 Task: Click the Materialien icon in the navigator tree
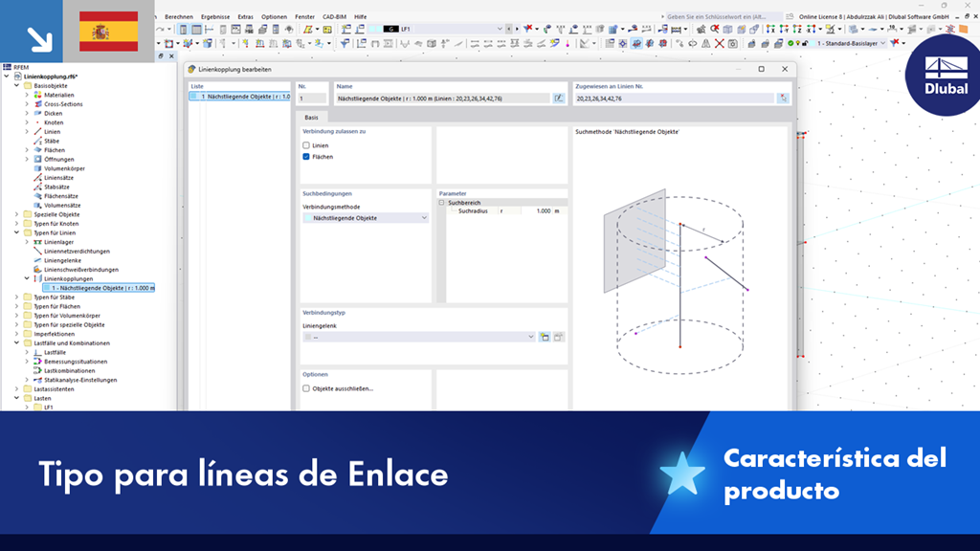click(37, 95)
